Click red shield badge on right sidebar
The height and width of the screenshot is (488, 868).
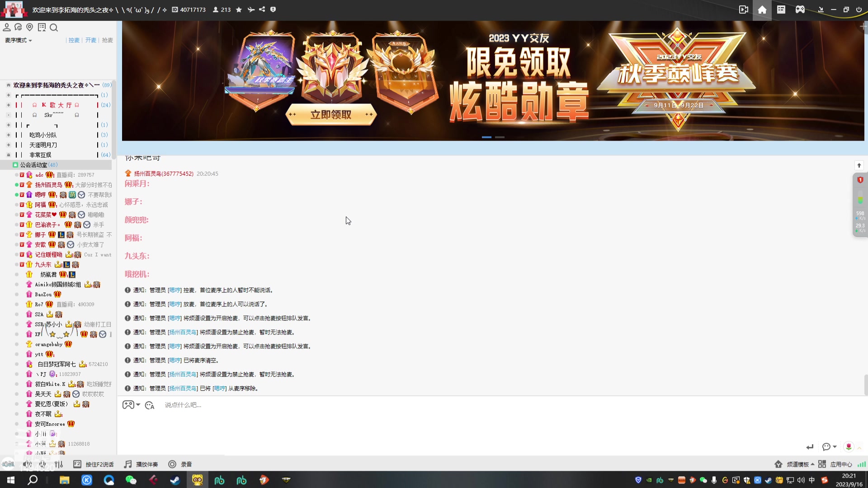click(860, 180)
